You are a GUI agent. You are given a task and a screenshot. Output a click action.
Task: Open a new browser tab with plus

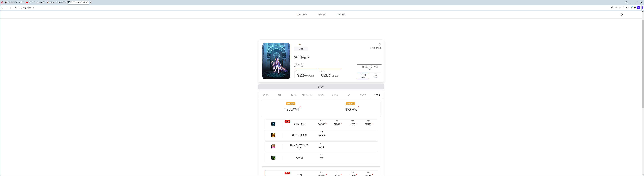(91, 2)
